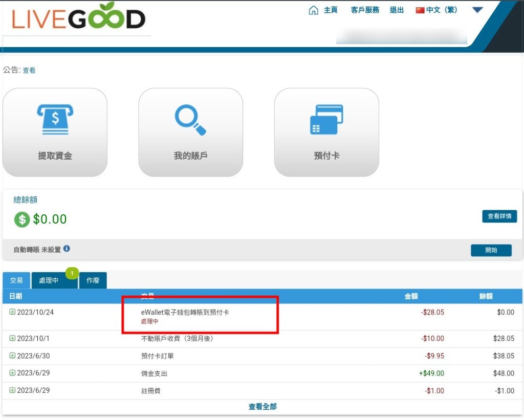Expand the 2023/10/1 transaction row
Screen dimensions: 524x420
(x=12, y=338)
